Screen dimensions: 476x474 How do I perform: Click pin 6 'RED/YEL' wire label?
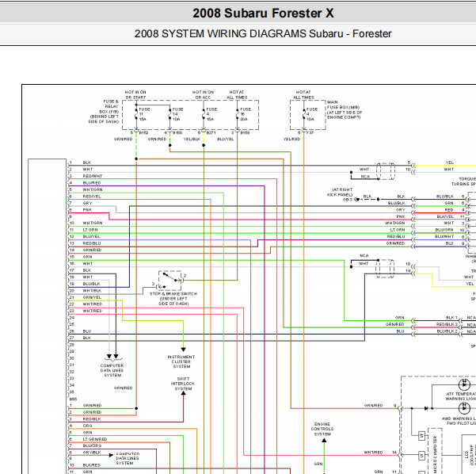(92, 197)
